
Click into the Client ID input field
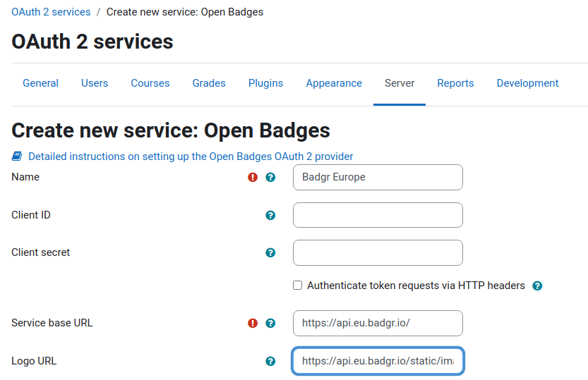pyautogui.click(x=378, y=215)
